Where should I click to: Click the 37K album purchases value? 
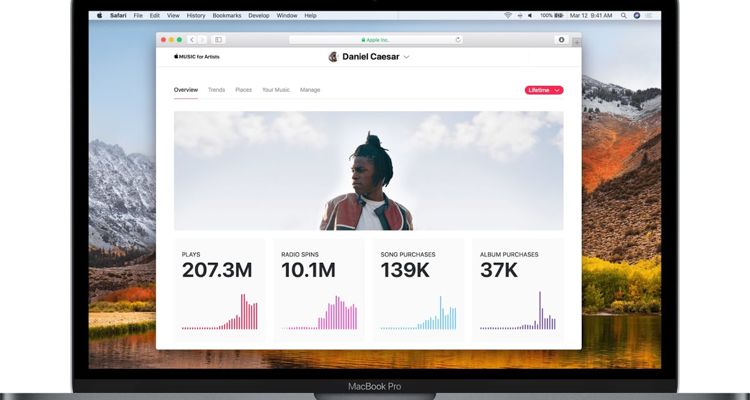click(499, 270)
